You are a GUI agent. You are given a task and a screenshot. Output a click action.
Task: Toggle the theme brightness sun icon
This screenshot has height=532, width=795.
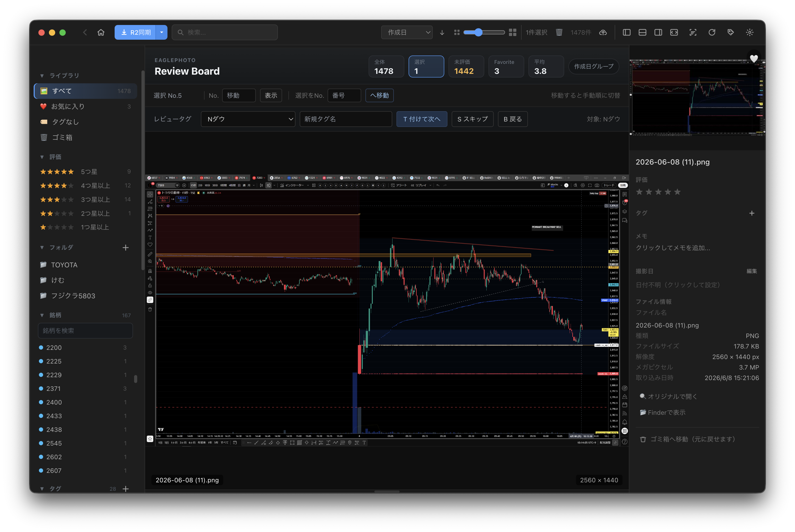(x=750, y=32)
